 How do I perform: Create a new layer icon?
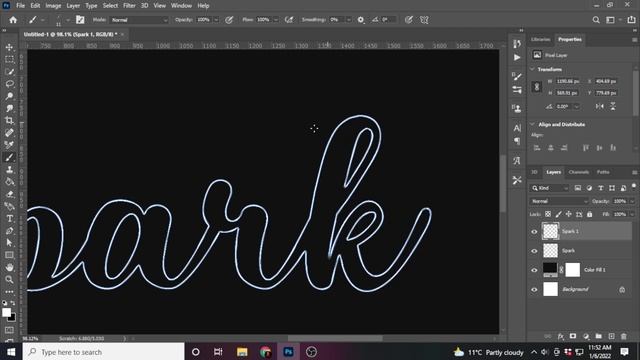click(611, 336)
